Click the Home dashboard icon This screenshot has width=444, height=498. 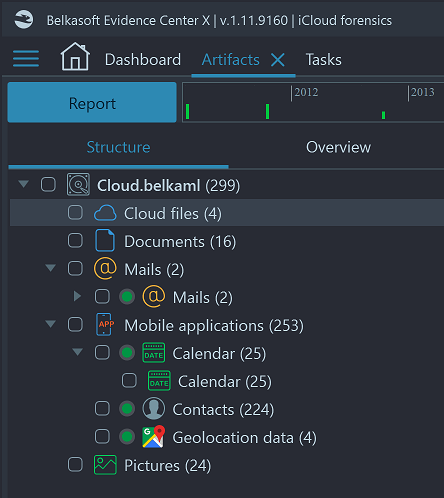click(75, 56)
